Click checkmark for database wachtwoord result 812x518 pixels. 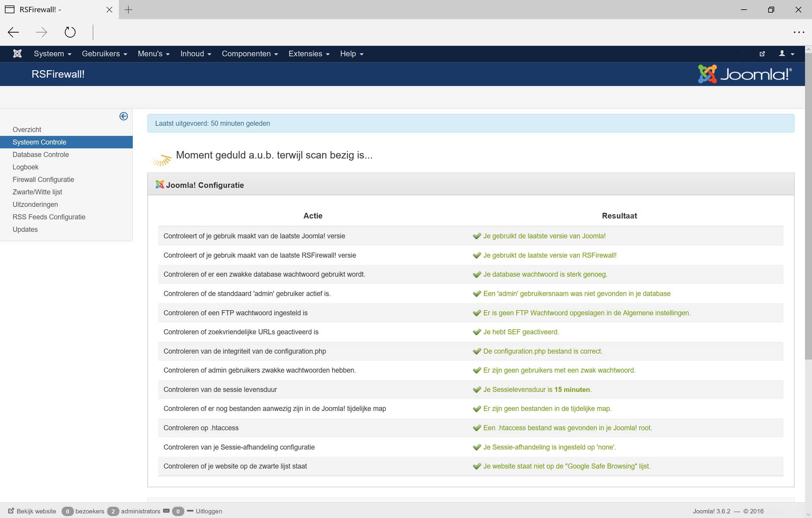pyautogui.click(x=477, y=275)
